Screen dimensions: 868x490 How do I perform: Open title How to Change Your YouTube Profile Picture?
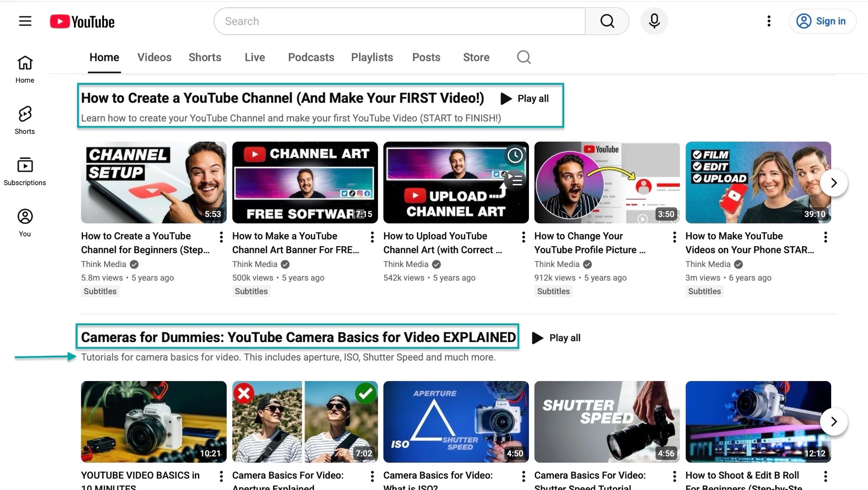tap(590, 243)
